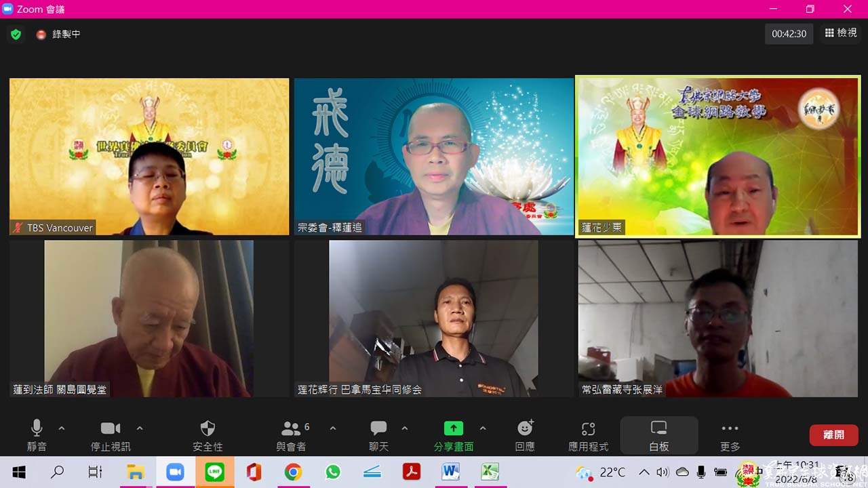
Task: Open the Whiteboard tool
Action: tap(658, 435)
